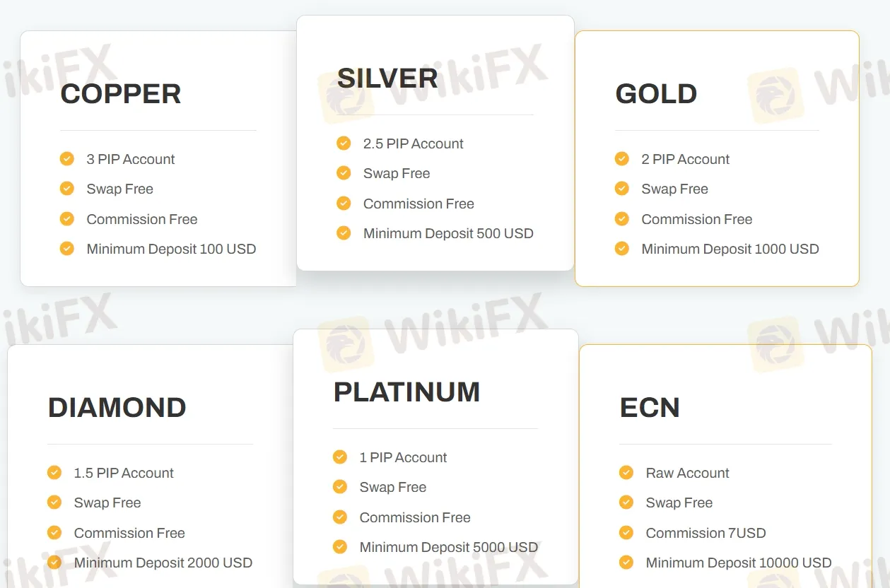Open the GOLD account title
890x588 pixels.
click(657, 94)
